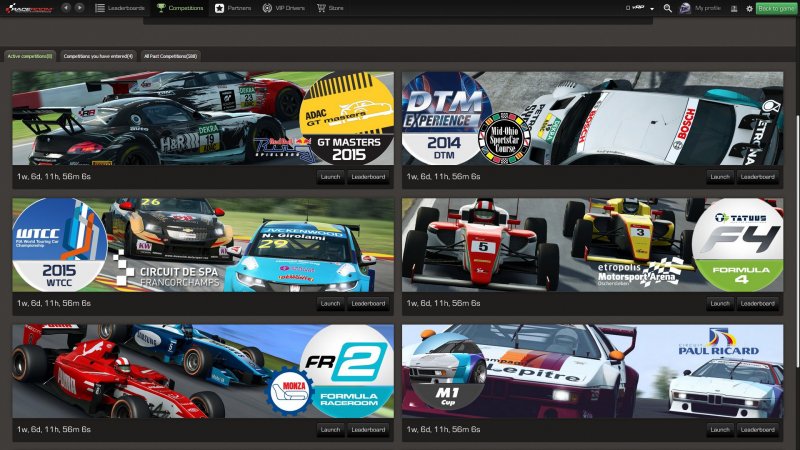Image resolution: width=800 pixels, height=450 pixels.
Task: Click the vertical scrollbar on the right
Action: coord(797,240)
